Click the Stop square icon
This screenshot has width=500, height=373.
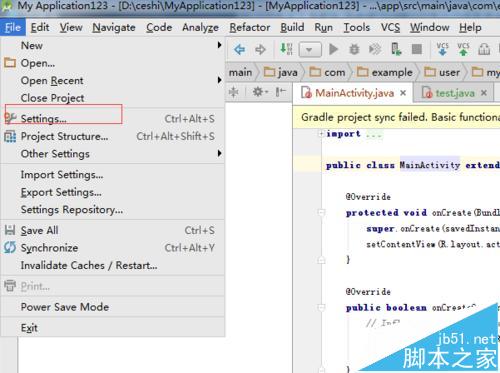[x=417, y=49]
